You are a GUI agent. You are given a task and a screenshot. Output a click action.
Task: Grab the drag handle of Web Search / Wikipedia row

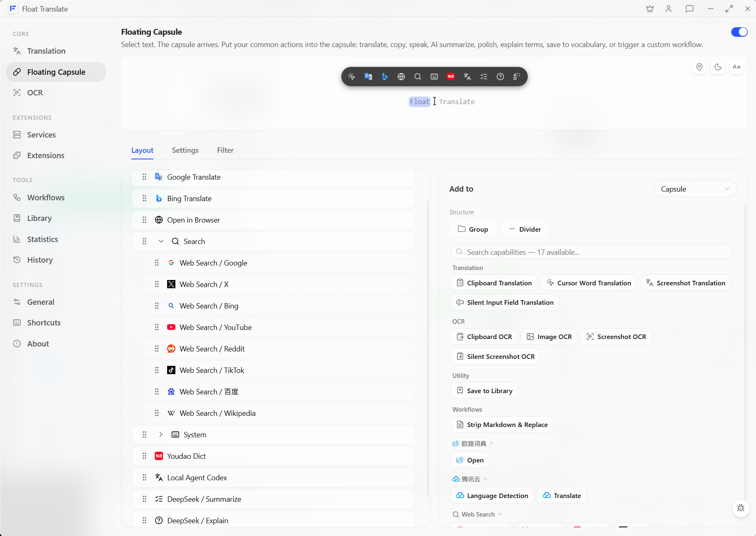click(157, 413)
